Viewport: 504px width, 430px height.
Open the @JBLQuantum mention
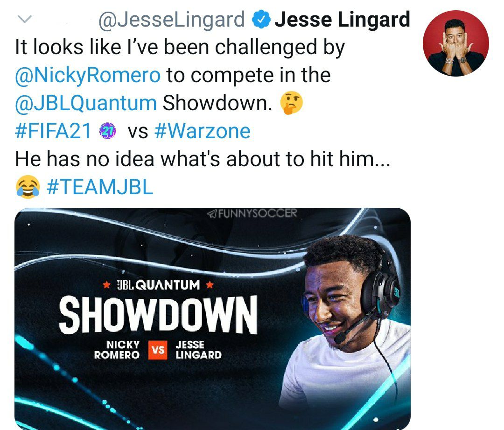86,103
